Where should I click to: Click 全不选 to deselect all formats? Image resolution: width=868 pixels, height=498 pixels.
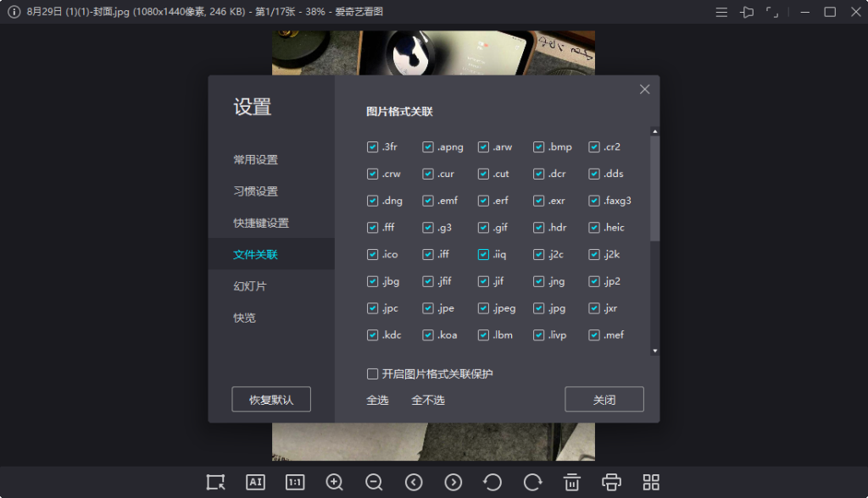[429, 399]
